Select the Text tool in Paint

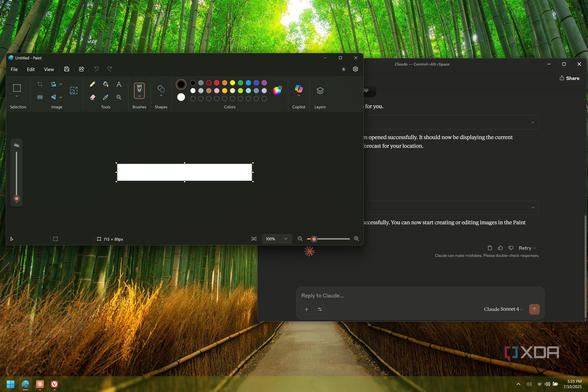pyautogui.click(x=119, y=84)
